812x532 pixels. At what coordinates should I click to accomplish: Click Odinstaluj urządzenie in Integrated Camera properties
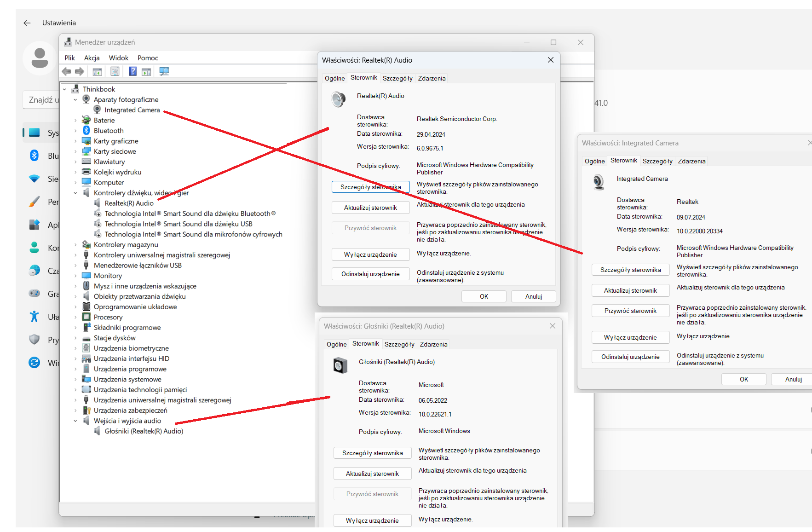click(630, 357)
